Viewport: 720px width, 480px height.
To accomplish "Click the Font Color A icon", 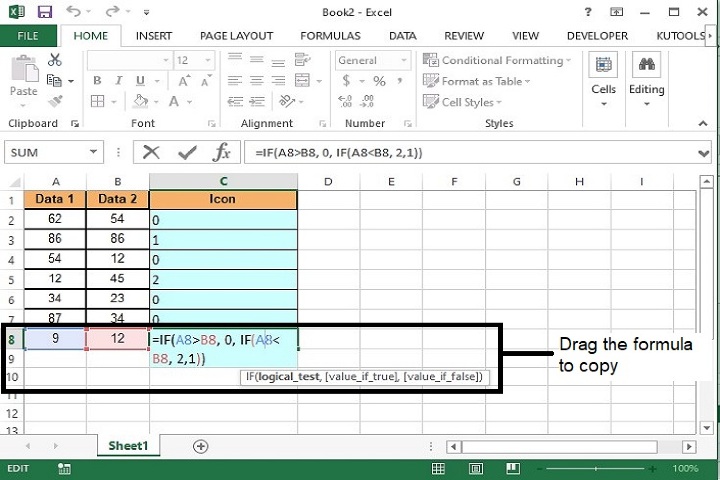I will click(x=174, y=101).
